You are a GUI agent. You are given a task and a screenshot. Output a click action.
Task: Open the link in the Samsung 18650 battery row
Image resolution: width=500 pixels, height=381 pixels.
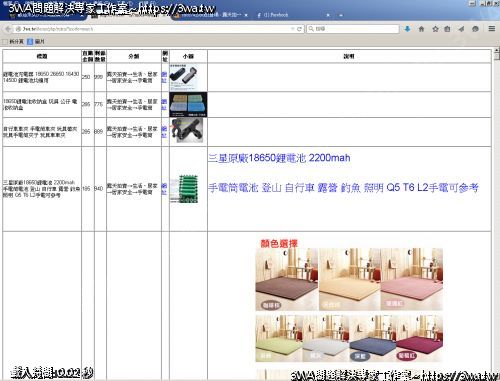click(x=164, y=189)
